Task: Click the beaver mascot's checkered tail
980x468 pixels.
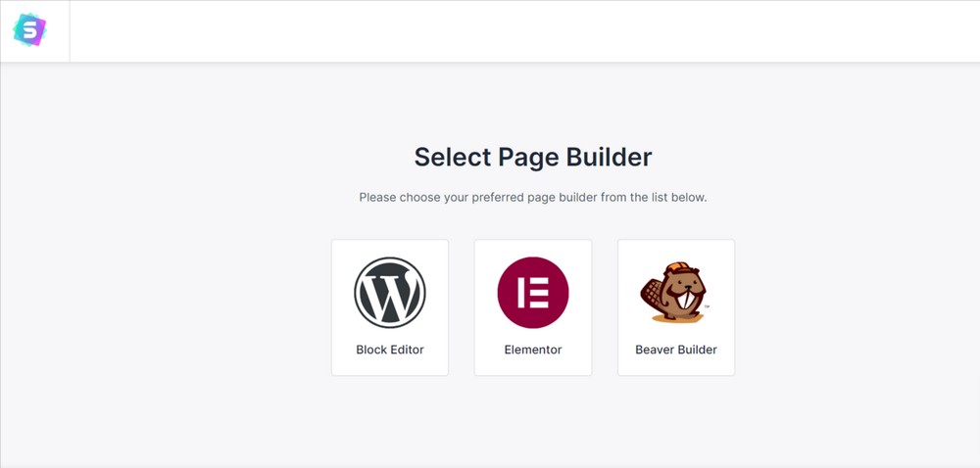Action: pyautogui.click(x=651, y=292)
